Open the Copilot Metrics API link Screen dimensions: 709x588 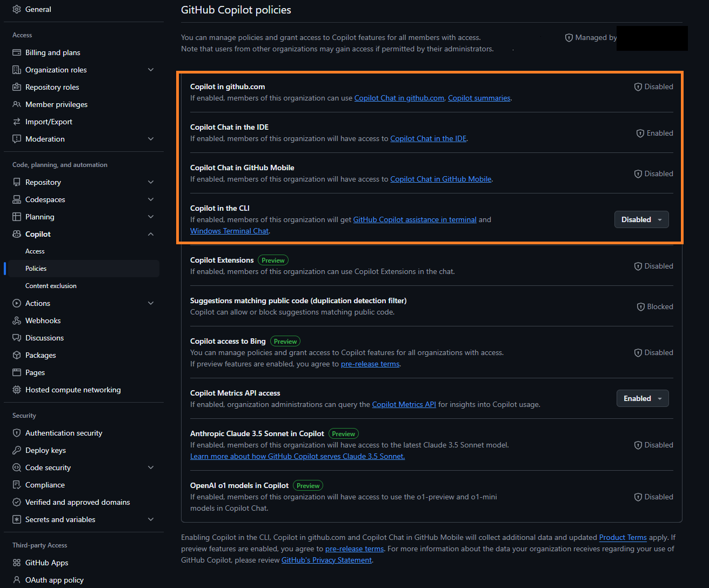pos(404,404)
